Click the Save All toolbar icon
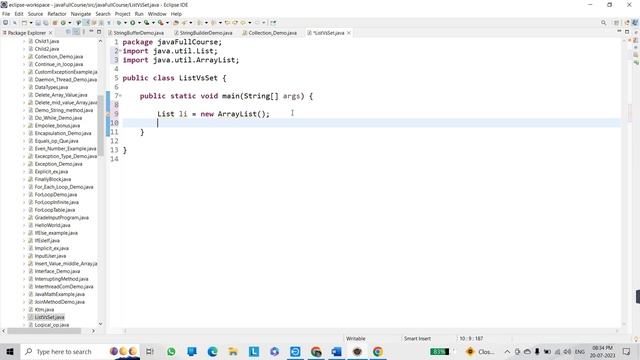 45,22
